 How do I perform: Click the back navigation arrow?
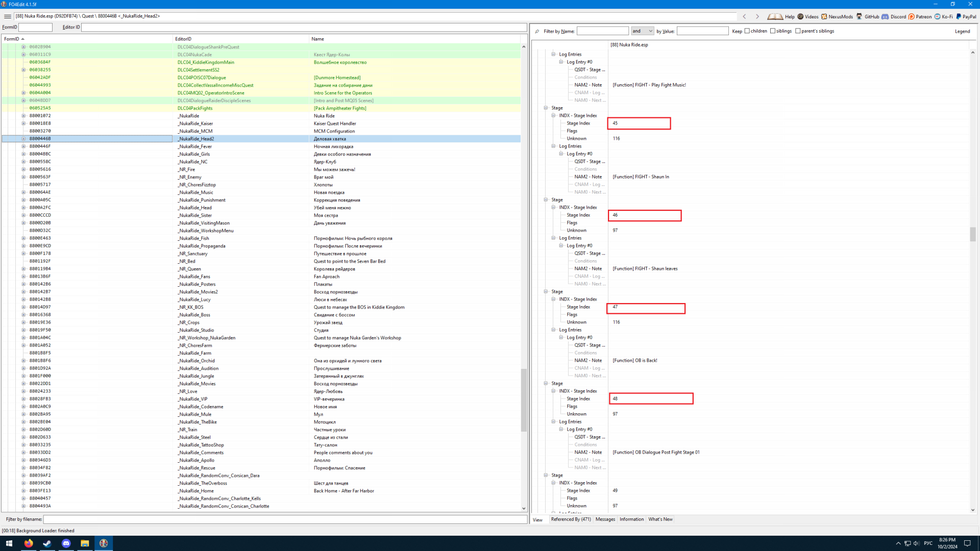tap(744, 16)
